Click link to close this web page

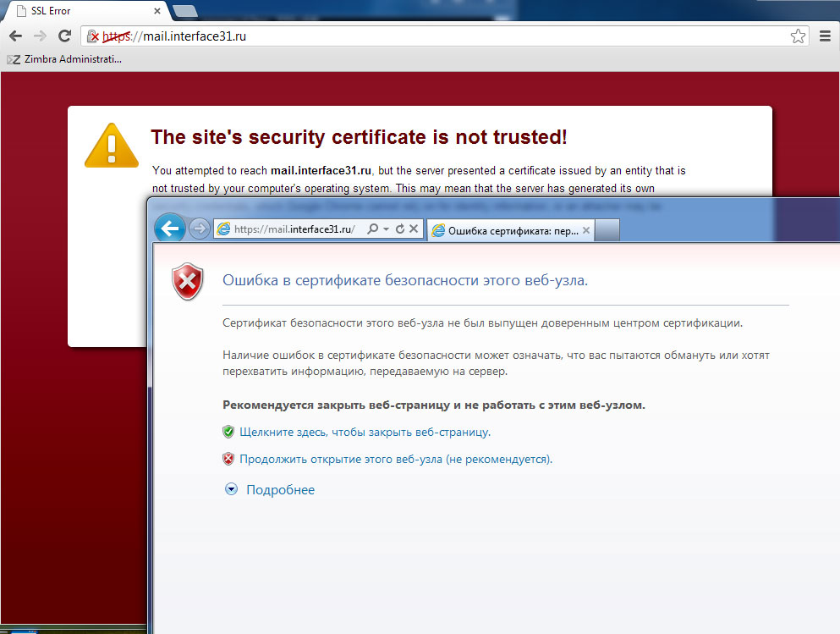(x=365, y=432)
